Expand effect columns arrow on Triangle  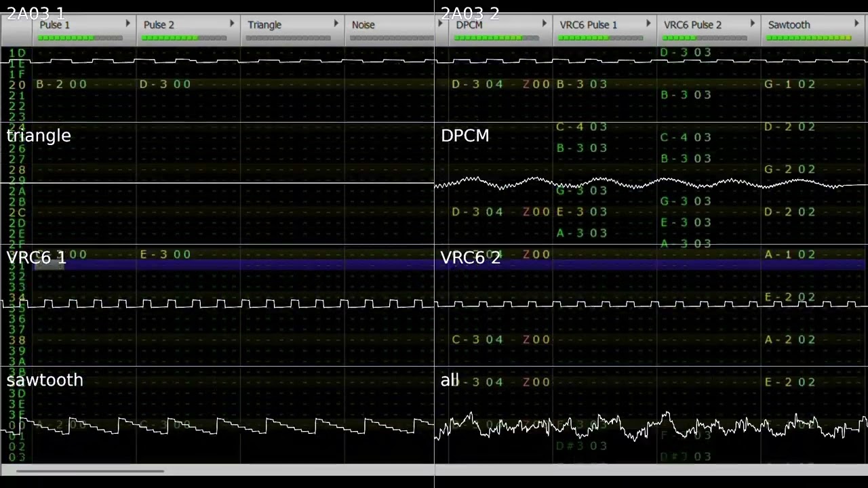336,24
